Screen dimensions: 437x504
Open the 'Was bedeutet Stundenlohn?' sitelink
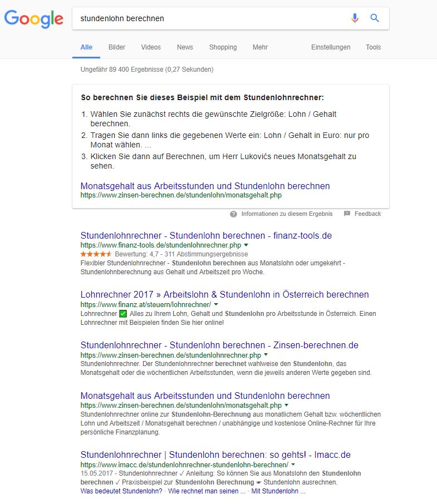[x=121, y=491]
